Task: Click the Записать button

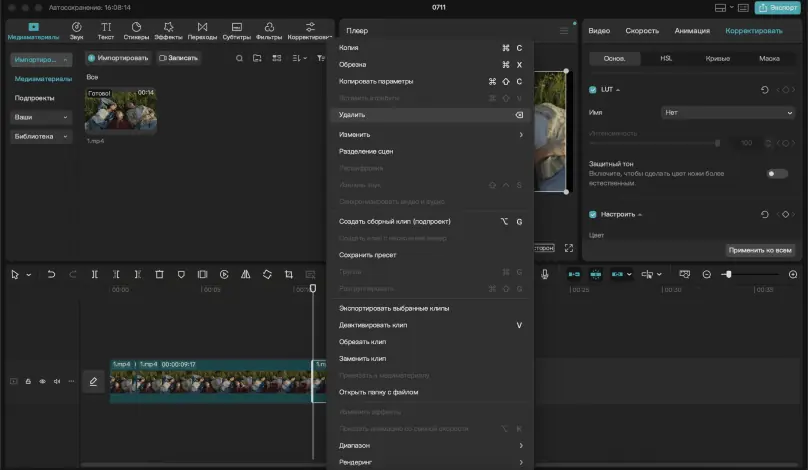Action: pos(178,58)
